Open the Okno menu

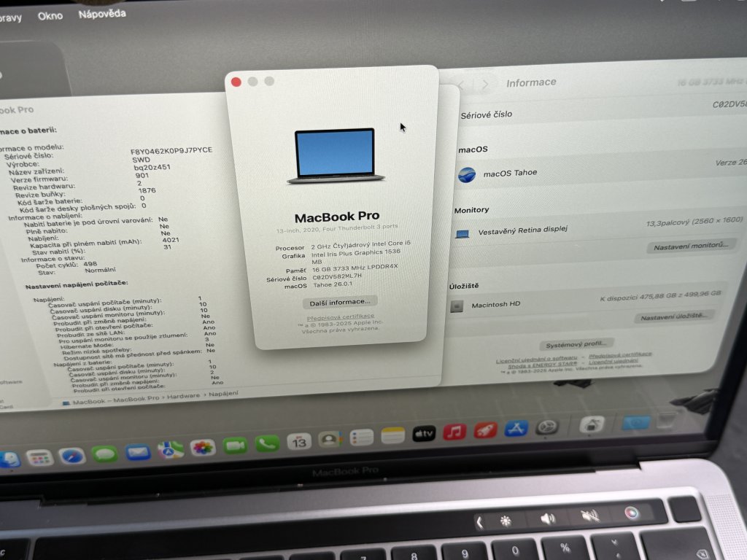[50, 16]
